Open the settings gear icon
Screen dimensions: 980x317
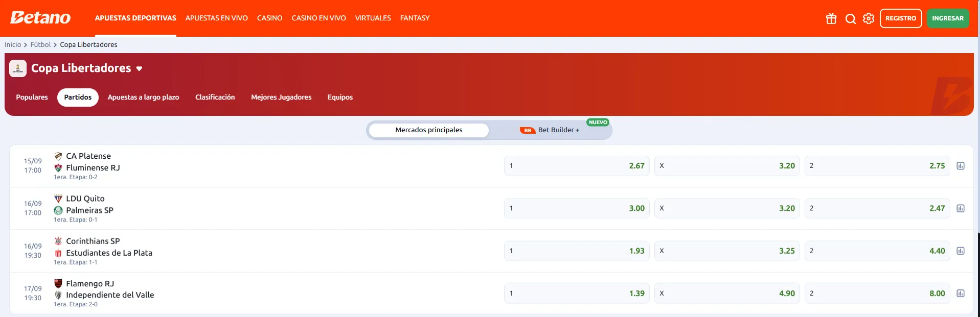(869, 18)
